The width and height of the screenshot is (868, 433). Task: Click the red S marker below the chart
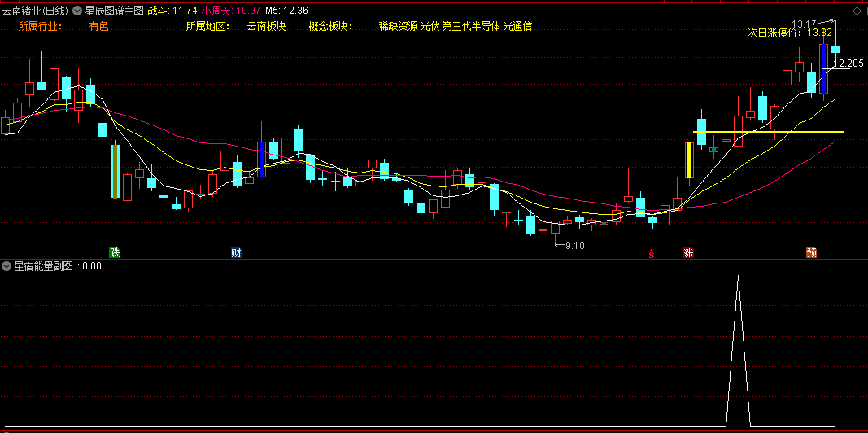tap(652, 254)
